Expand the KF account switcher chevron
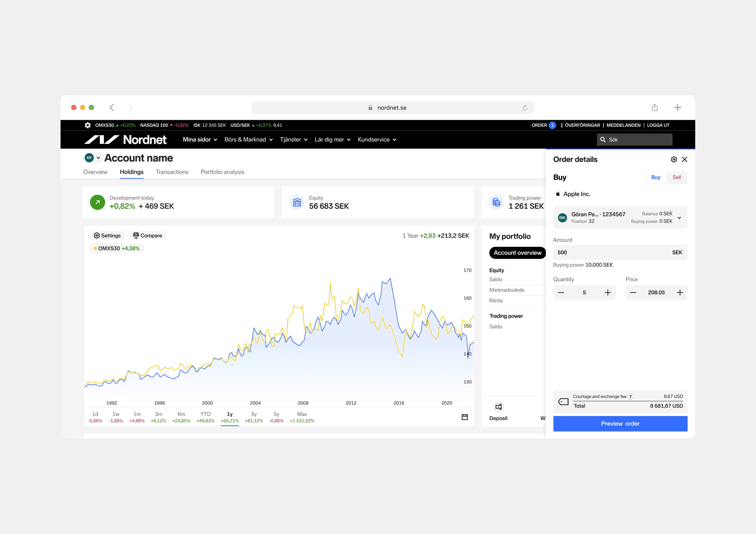 pos(98,158)
